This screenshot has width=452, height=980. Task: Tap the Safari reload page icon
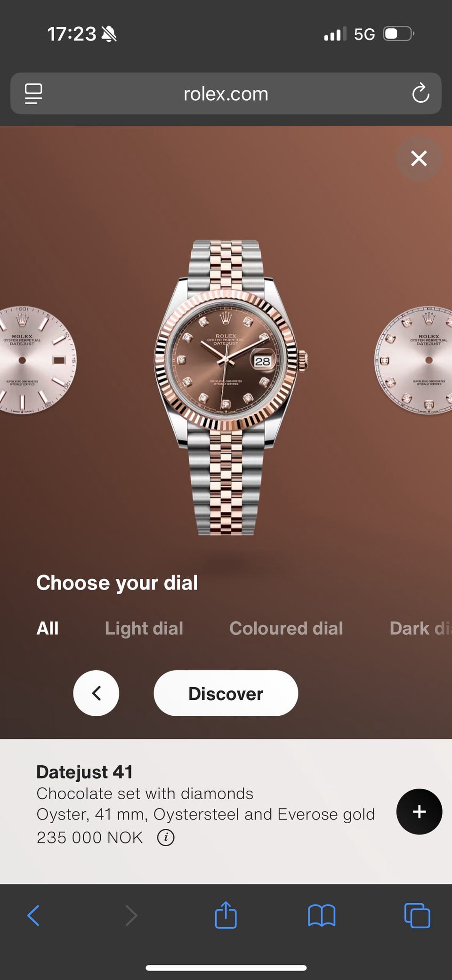420,93
